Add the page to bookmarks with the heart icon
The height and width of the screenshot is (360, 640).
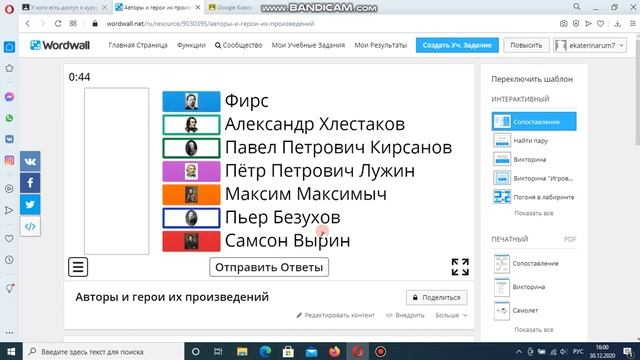click(600, 24)
